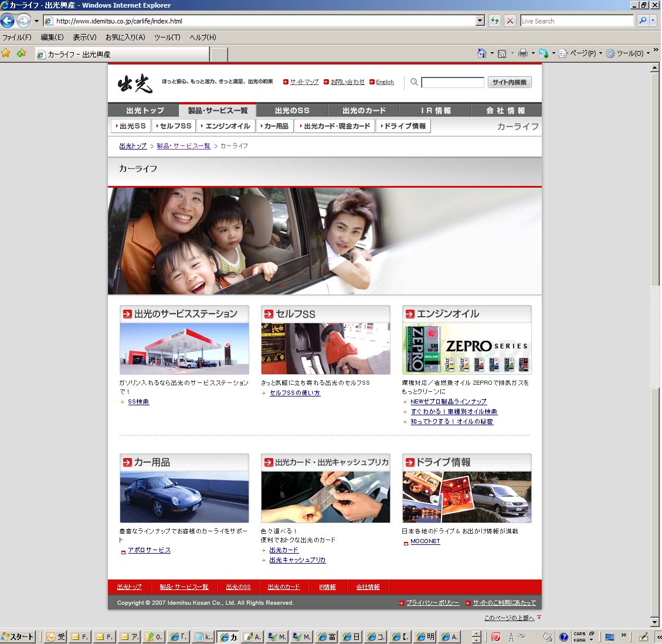Switch to the English site link
Viewport: 662px width, 644px height.
pyautogui.click(x=385, y=82)
